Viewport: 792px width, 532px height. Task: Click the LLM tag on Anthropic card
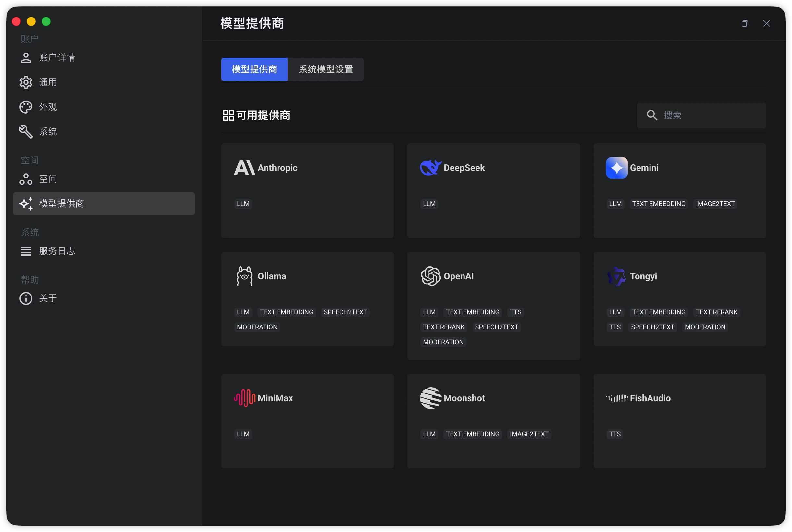pyautogui.click(x=243, y=204)
